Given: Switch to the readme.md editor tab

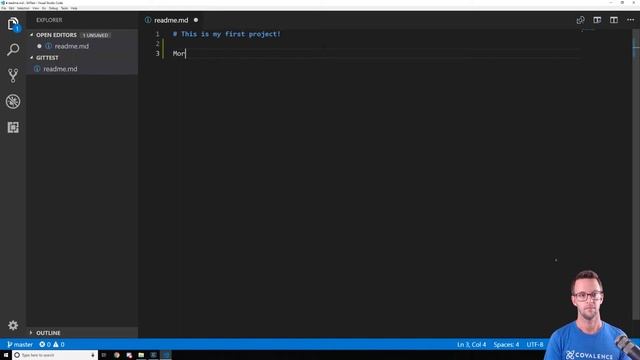Looking at the screenshot, I should (x=171, y=20).
